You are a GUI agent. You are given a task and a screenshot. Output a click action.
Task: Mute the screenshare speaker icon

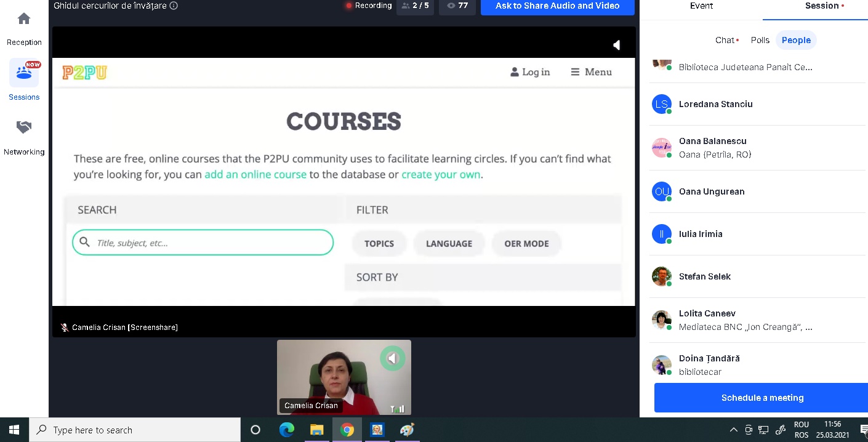(616, 44)
